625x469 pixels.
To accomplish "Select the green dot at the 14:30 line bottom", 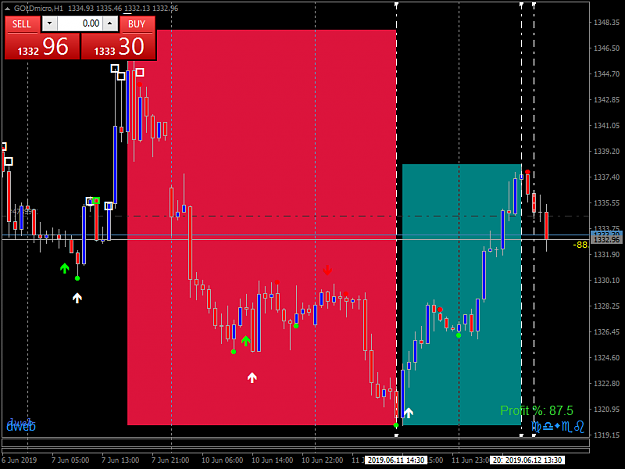I will [396, 426].
